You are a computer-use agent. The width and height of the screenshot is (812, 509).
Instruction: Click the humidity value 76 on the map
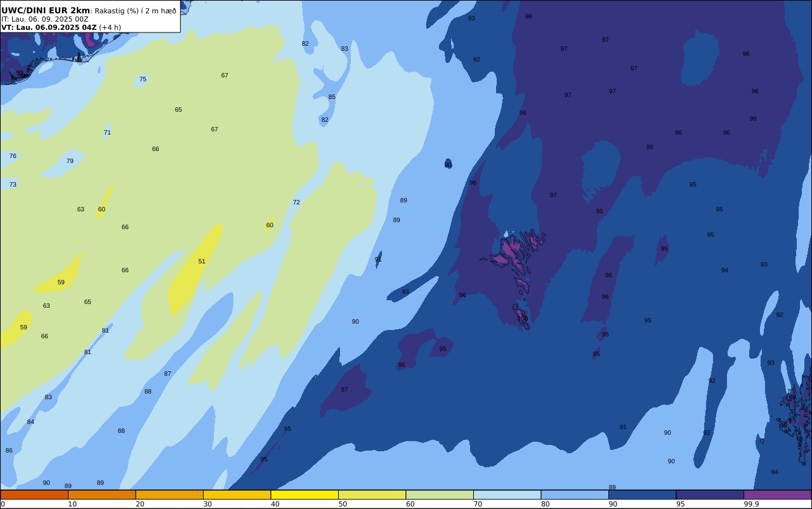13,156
